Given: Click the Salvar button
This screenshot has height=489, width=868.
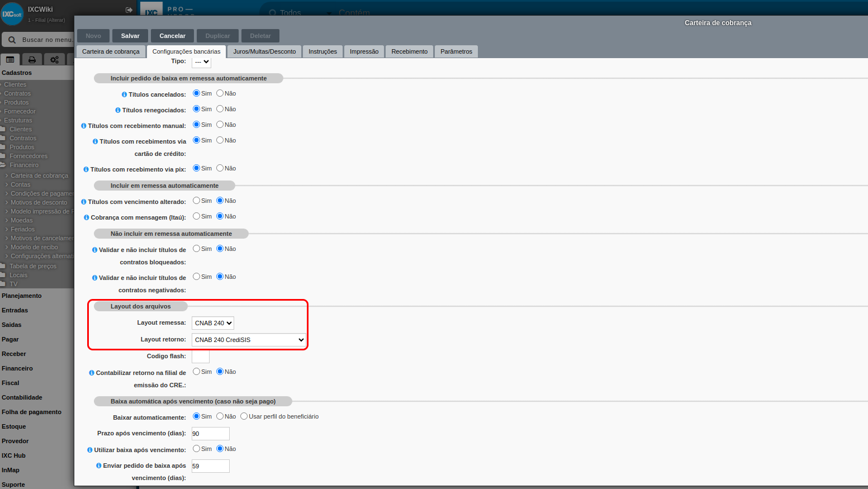Looking at the screenshot, I should (x=130, y=36).
